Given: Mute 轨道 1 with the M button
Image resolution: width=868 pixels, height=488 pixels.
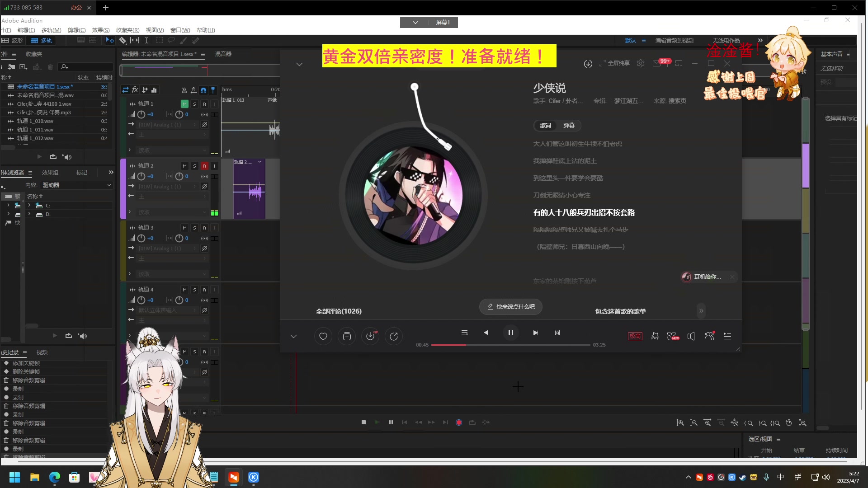Looking at the screenshot, I should click(x=184, y=104).
